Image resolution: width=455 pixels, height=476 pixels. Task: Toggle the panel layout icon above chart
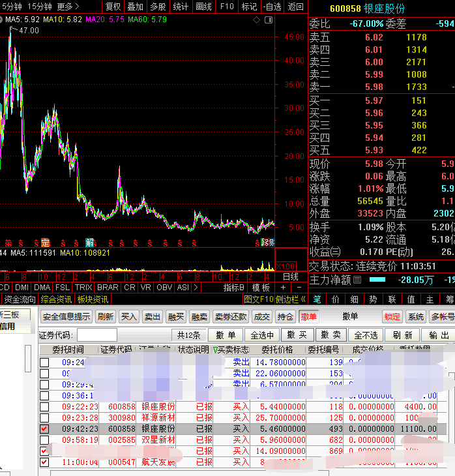click(x=269, y=20)
